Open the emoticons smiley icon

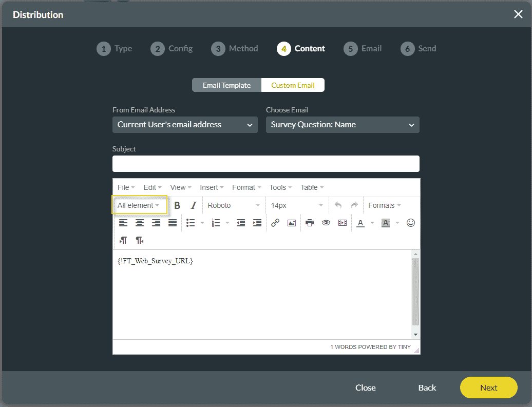click(410, 223)
